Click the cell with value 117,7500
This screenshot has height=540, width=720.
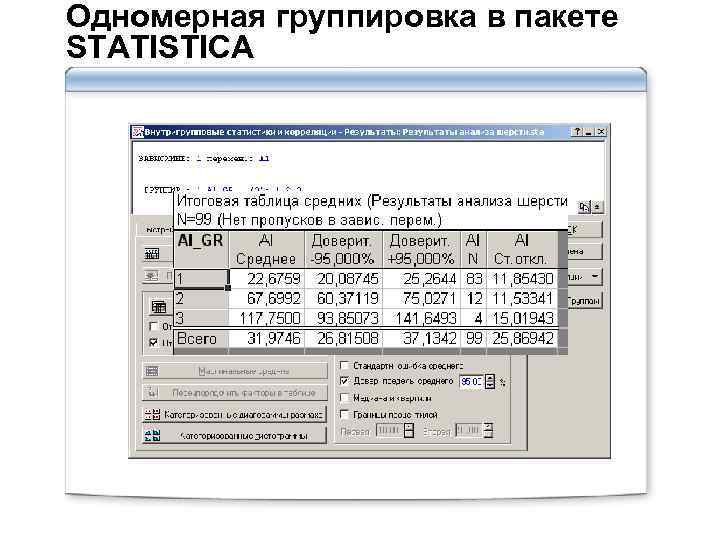(x=267, y=318)
